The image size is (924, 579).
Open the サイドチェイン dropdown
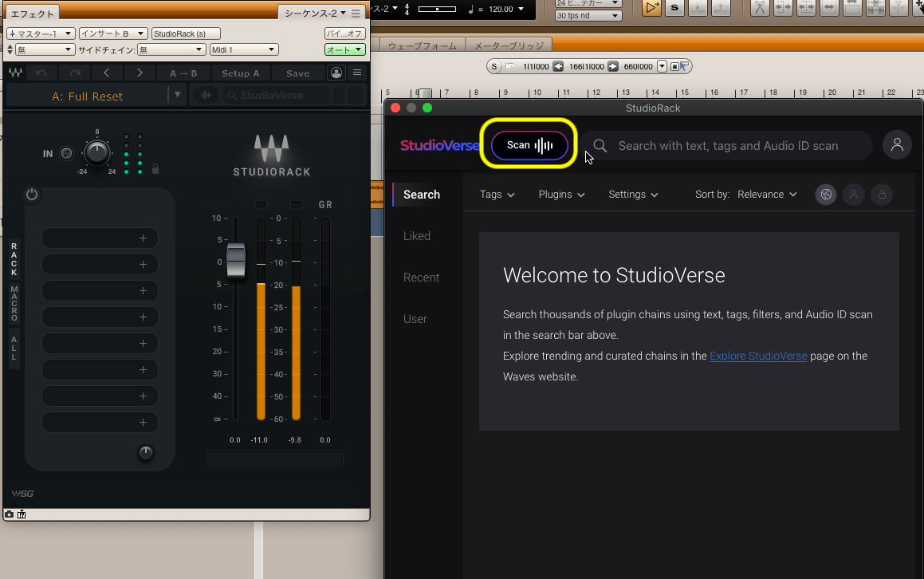tap(171, 49)
